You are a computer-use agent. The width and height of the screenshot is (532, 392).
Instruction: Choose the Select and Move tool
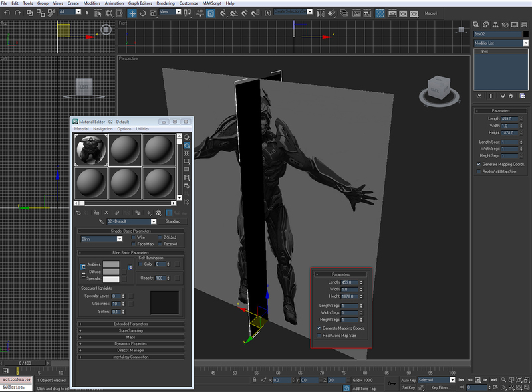coord(132,13)
